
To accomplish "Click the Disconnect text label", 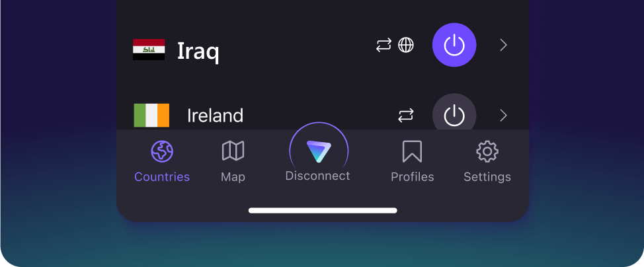I will pos(317,176).
